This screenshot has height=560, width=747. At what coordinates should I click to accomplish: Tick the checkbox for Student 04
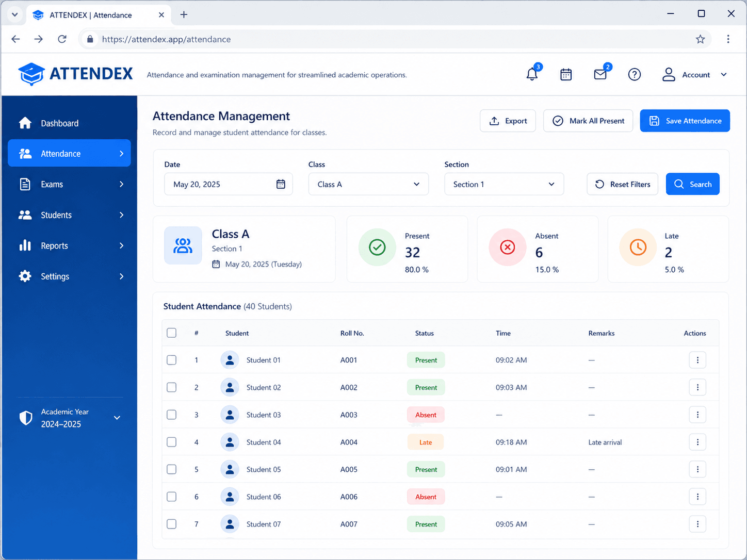pos(172,442)
